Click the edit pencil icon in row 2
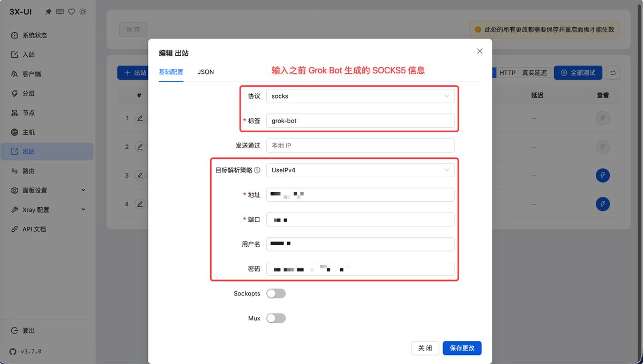This screenshot has width=643, height=364. coord(140,147)
